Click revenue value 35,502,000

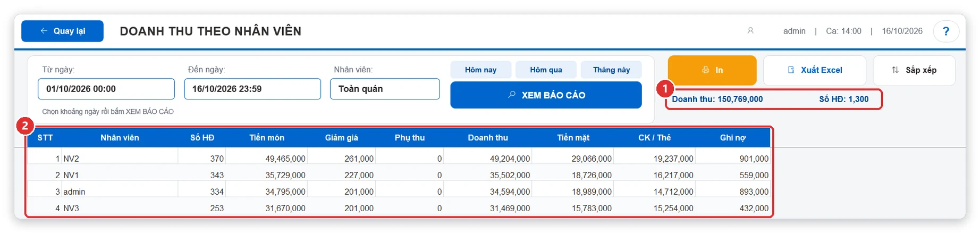tap(510, 175)
